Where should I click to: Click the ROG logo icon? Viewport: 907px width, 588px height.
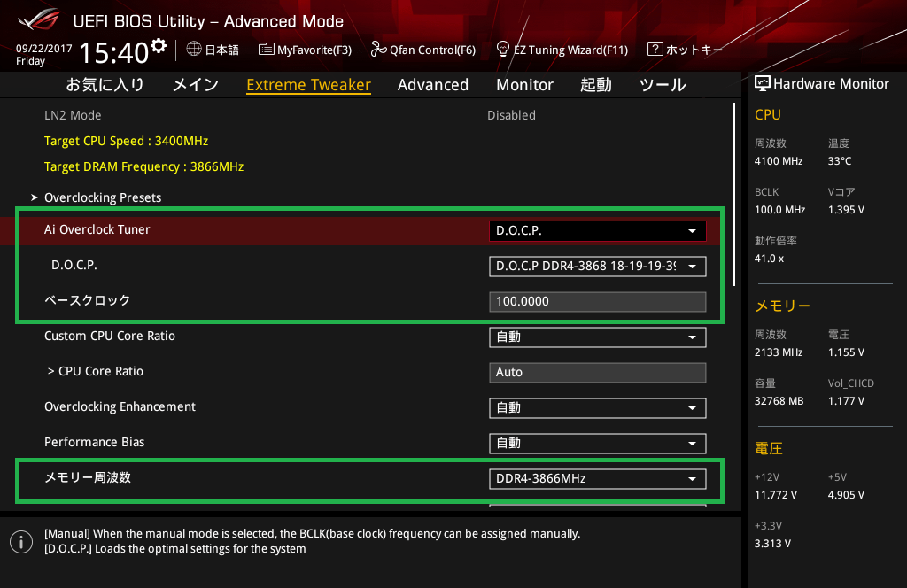coord(39,19)
